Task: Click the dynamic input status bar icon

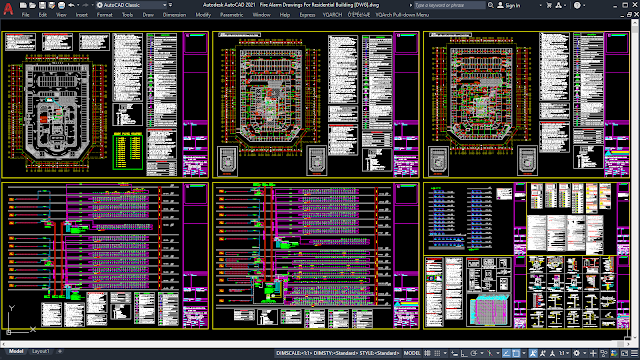Action: pos(454,353)
